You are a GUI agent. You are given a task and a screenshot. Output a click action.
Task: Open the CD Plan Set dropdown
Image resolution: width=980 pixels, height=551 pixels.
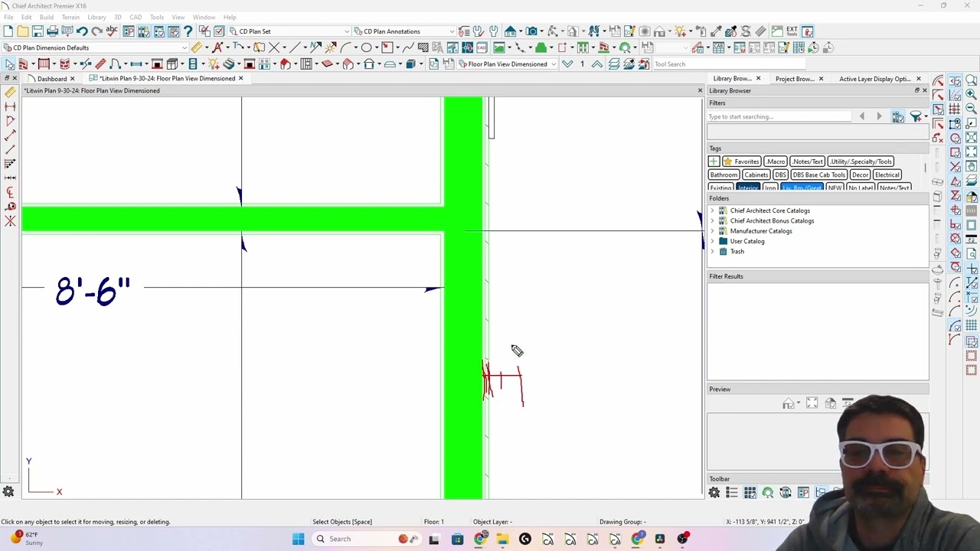point(289,31)
